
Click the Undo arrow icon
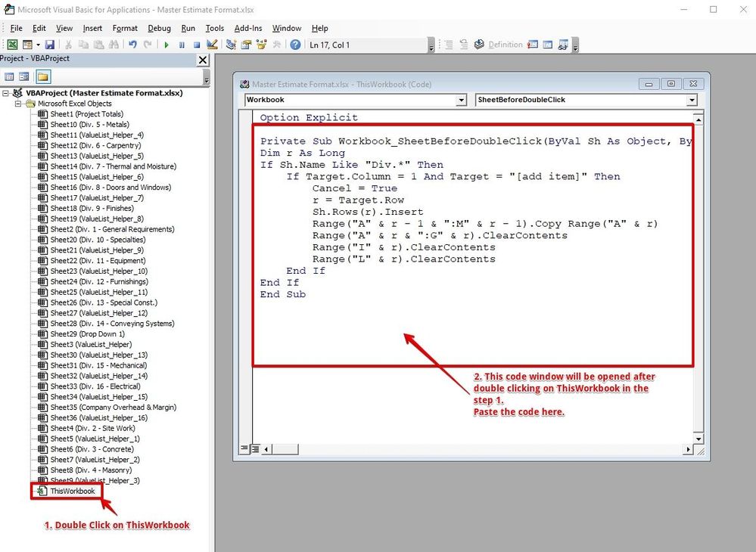132,45
